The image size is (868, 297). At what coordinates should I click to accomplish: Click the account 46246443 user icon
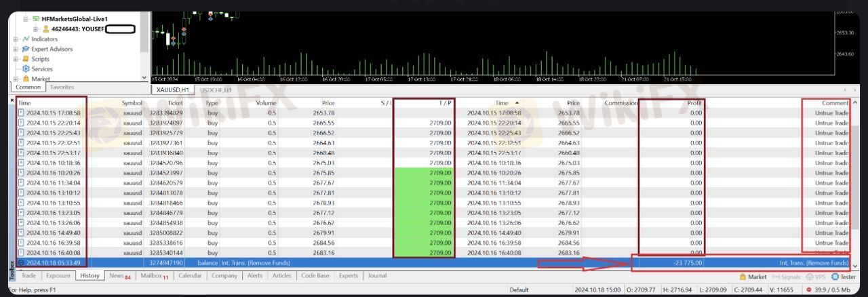45,29
